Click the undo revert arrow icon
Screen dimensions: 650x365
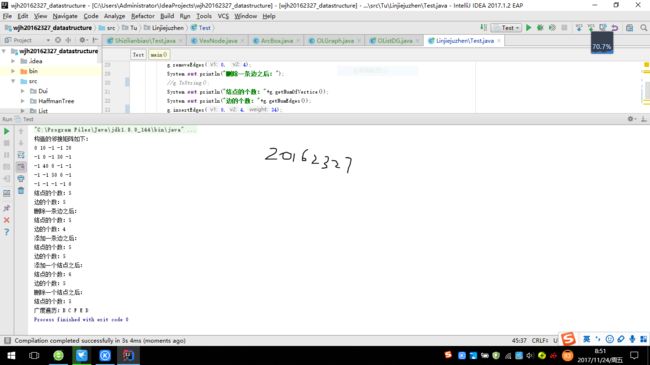point(615,28)
